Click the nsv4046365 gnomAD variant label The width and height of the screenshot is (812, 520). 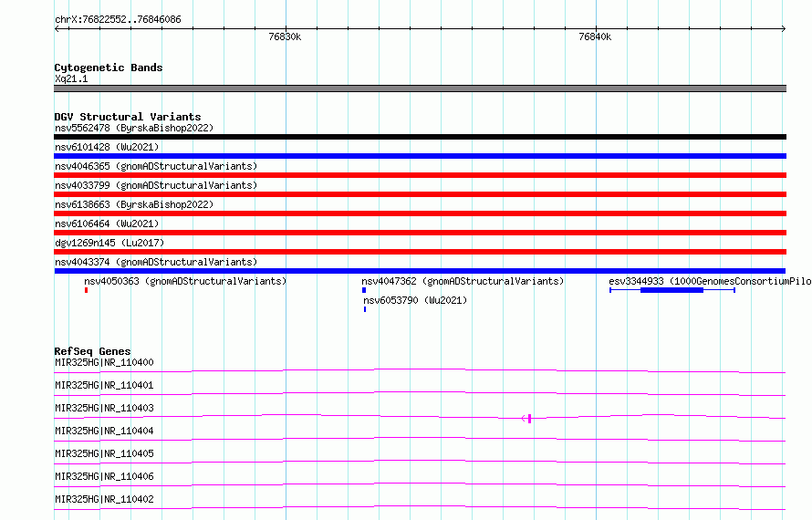(x=156, y=166)
